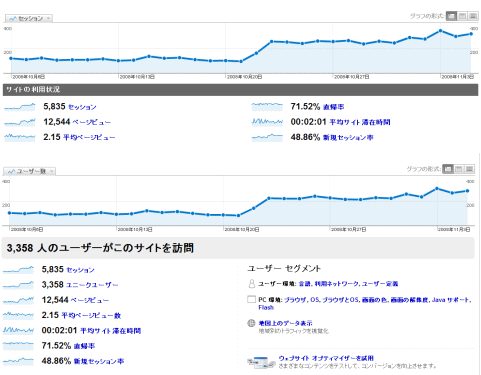Viewport: 481px width, 375px height.
Task: Click the highest data point on the セッション graph
Action: pos(440,31)
